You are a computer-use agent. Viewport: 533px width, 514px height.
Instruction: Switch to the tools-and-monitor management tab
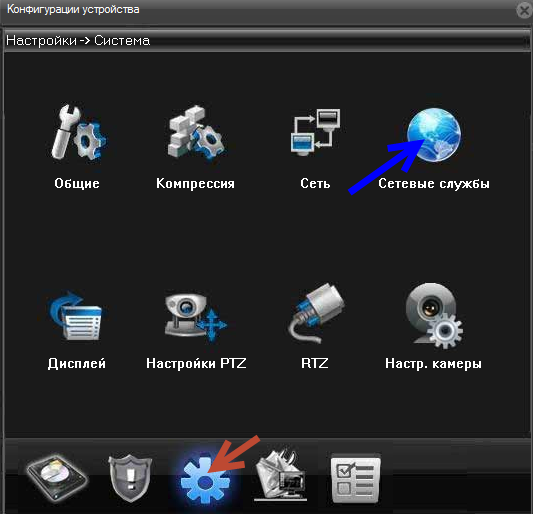point(281,477)
